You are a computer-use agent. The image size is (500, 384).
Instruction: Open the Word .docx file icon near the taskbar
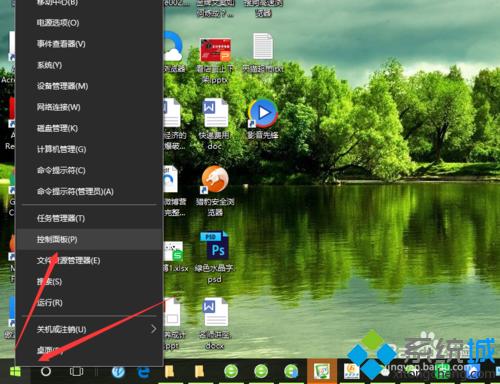[x=215, y=312]
